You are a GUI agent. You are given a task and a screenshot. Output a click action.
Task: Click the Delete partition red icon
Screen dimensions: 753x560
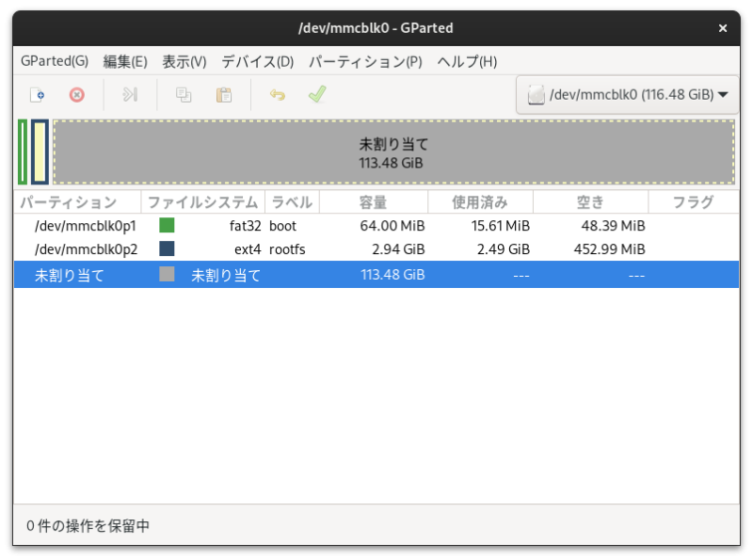[x=77, y=95]
